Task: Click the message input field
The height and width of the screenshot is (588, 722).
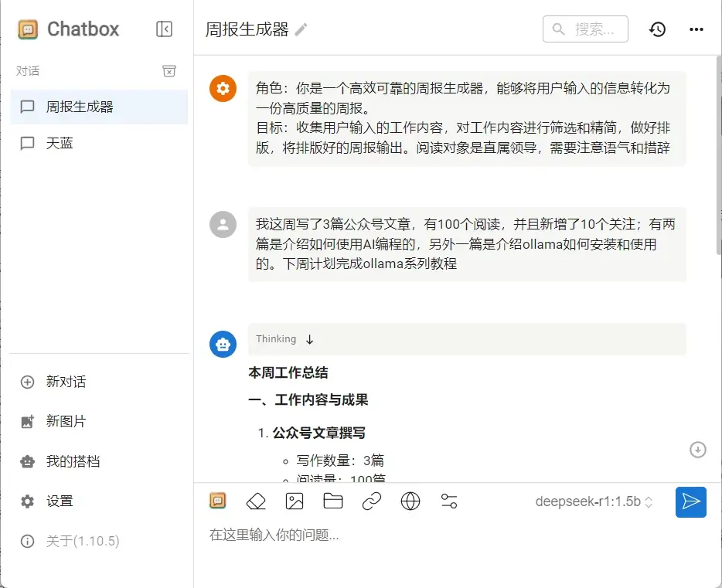Action: click(387, 535)
